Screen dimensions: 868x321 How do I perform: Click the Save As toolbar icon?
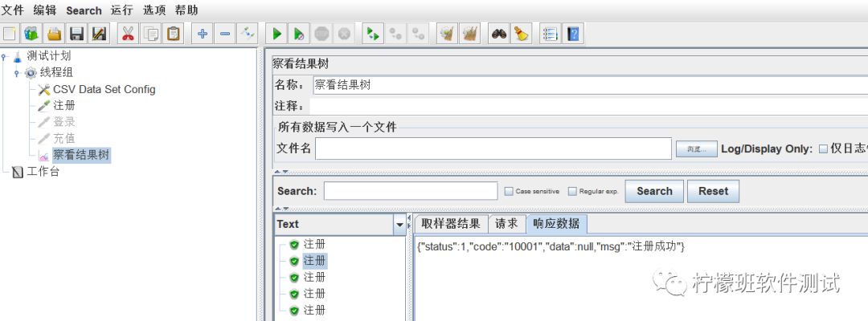pos(99,35)
